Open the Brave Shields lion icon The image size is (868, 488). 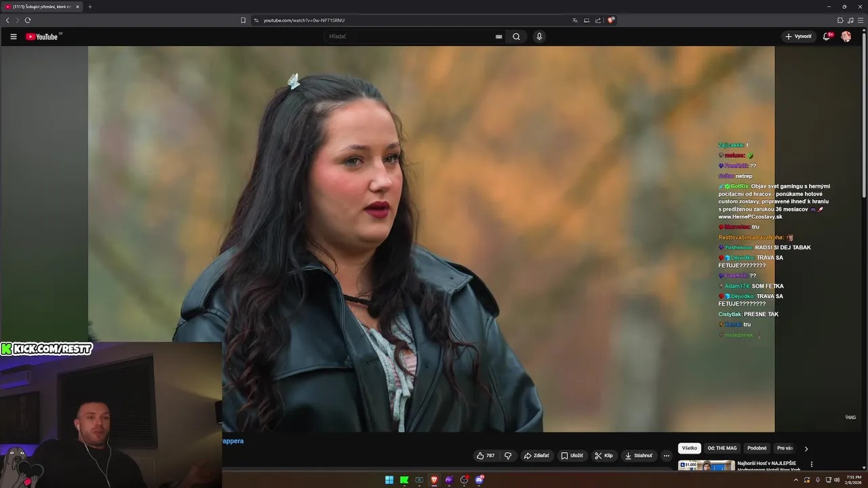pos(611,20)
